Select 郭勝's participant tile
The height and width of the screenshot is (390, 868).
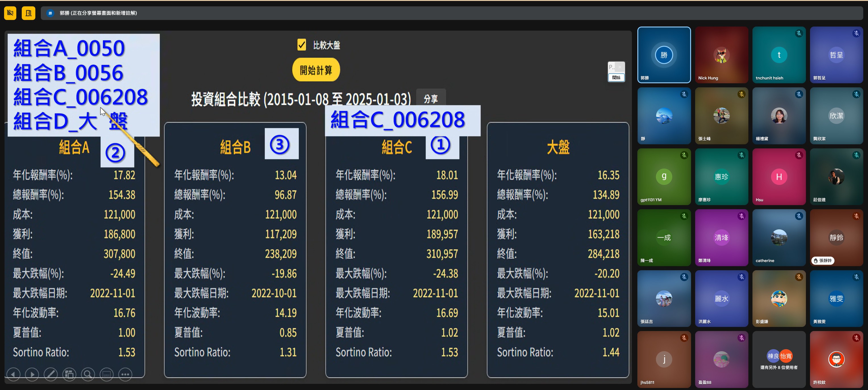pos(664,55)
